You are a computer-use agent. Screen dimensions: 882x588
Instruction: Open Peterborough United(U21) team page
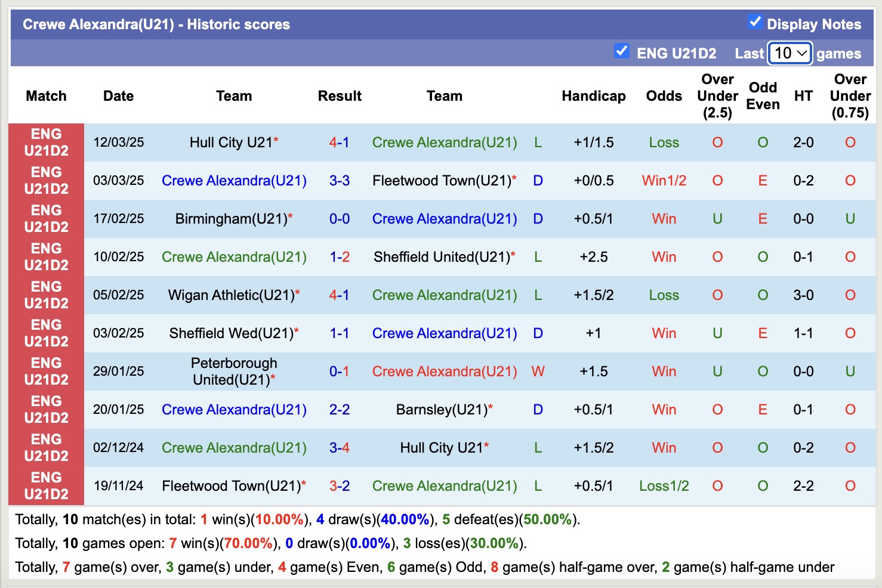(x=233, y=371)
